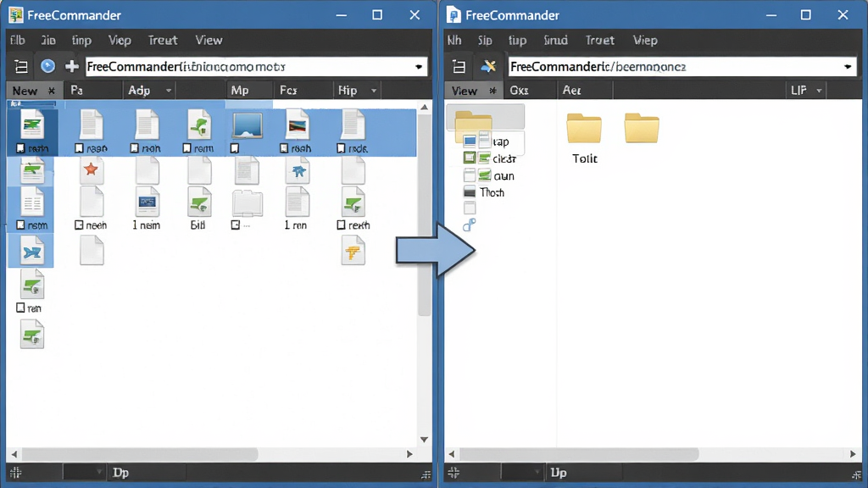Click the scroll up arrow in left pane
Screen dimensions: 868x488
pyautogui.click(x=424, y=107)
